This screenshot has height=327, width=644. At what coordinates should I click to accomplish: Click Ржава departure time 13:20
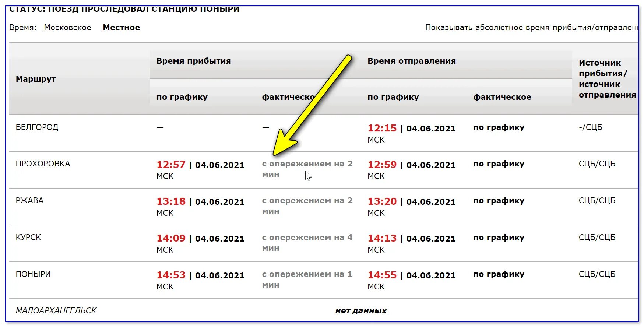pos(382,201)
